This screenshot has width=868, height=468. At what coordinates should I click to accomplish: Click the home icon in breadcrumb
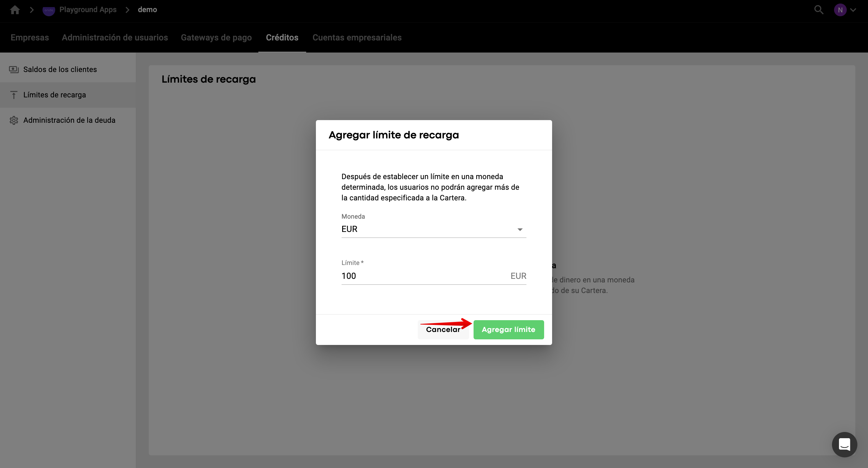(x=15, y=10)
